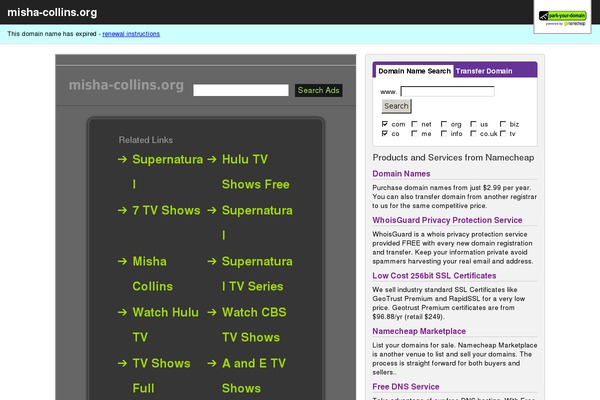600x400 pixels.
Task: Click the arrow icon beside Hulu TV
Action: pos(212,159)
